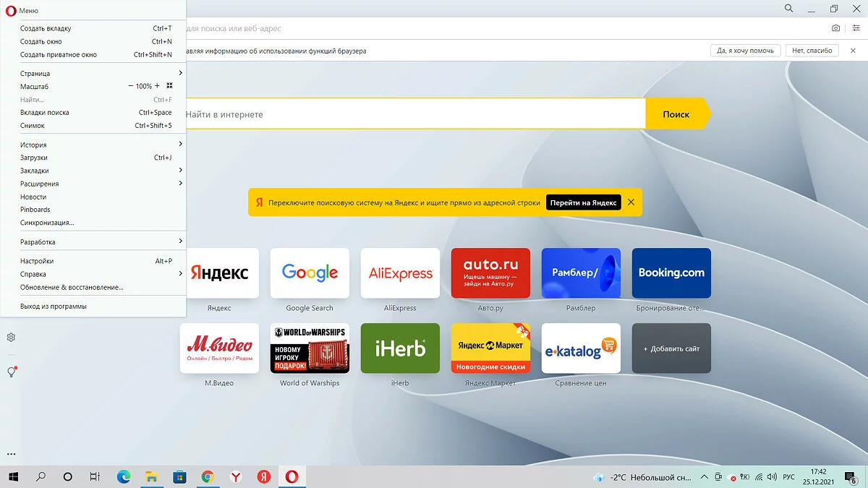Expand the Страница submenu
The width and height of the screenshot is (868, 488).
click(93, 73)
